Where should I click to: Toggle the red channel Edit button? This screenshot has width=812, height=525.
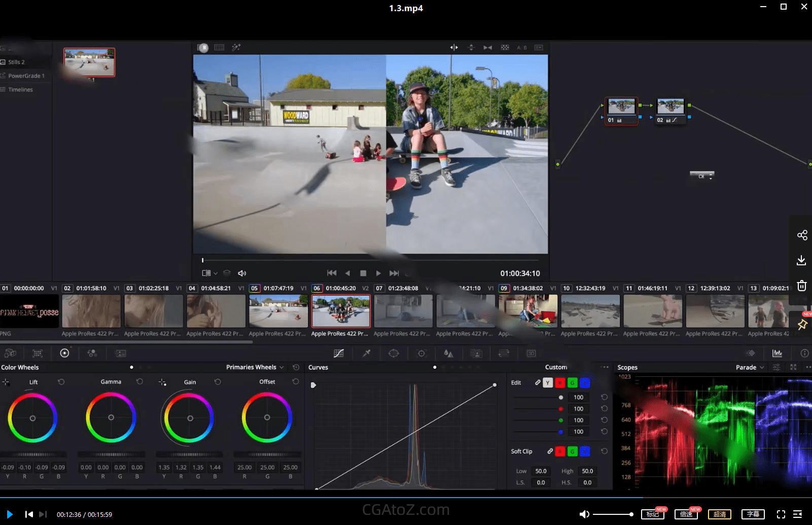560,382
